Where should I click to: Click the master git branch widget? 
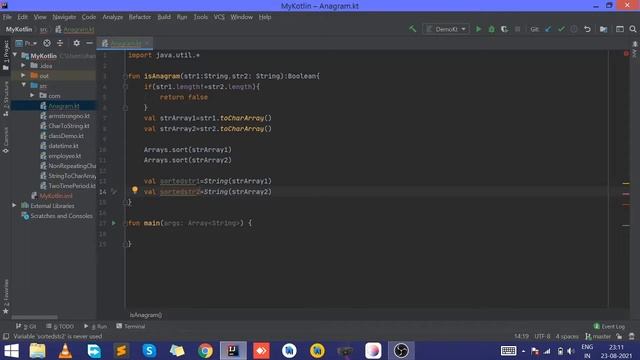pos(598,336)
